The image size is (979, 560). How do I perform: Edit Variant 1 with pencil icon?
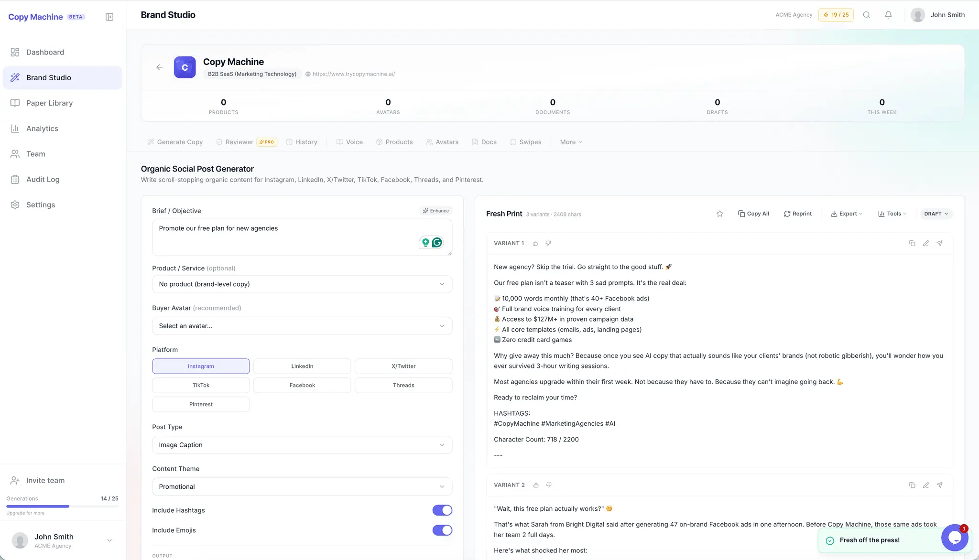(x=926, y=243)
